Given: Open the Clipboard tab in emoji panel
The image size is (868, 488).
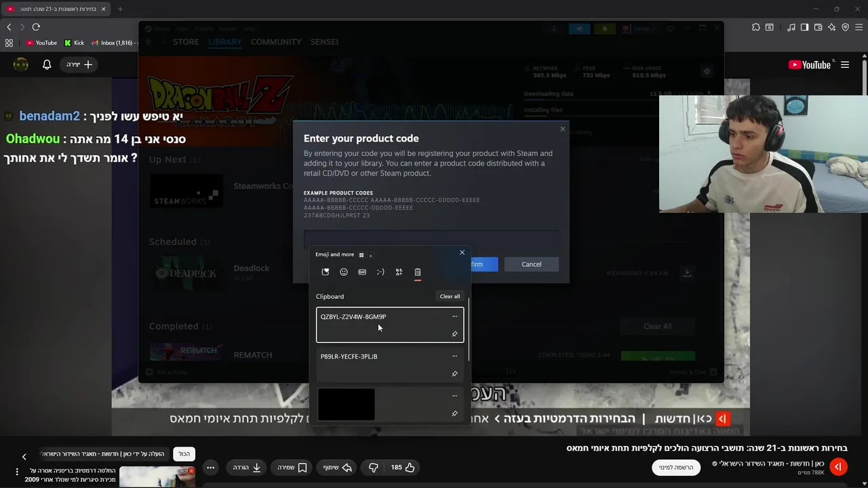Looking at the screenshot, I should [x=418, y=272].
